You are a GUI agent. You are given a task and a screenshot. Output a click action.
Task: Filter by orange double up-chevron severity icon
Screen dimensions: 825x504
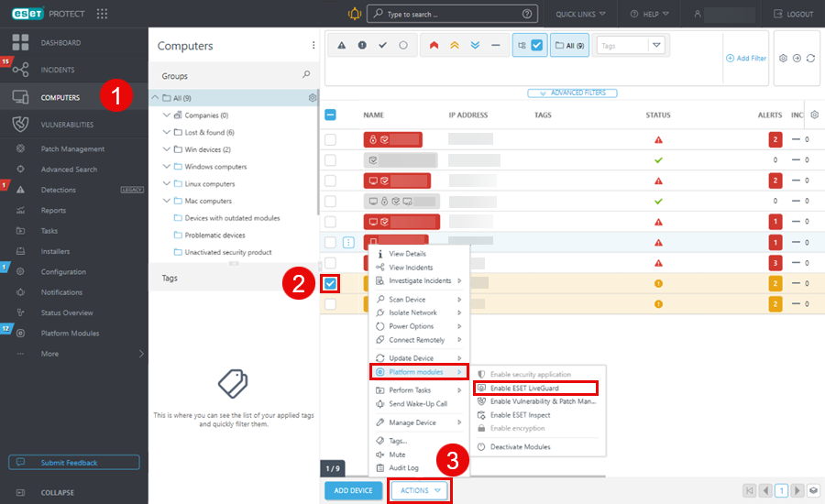pos(455,45)
